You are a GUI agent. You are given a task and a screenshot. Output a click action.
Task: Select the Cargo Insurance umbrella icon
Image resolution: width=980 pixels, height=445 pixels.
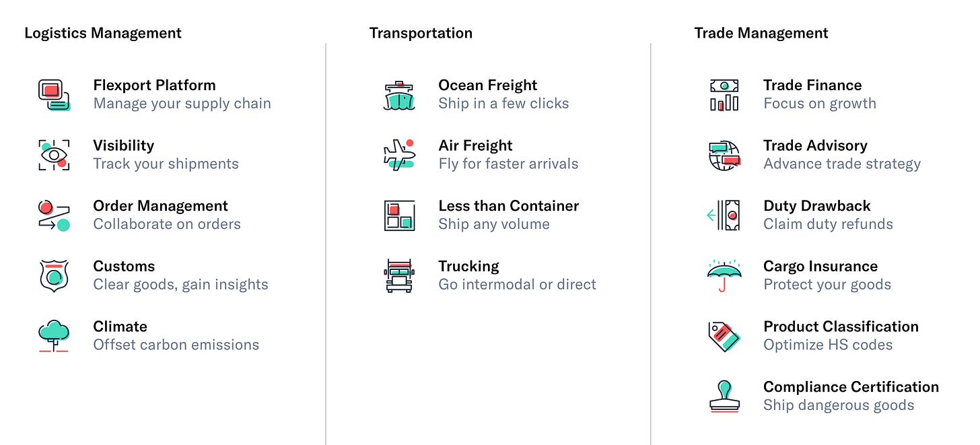pyautogui.click(x=724, y=275)
